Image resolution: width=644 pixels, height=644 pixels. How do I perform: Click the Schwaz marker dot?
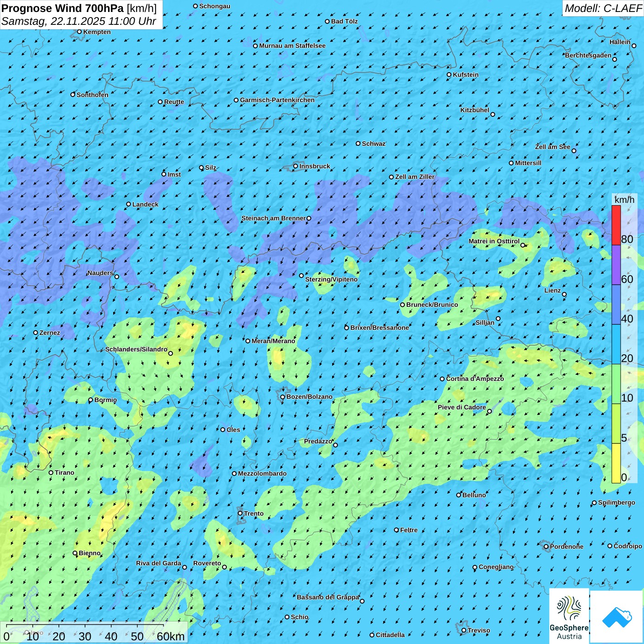point(358,144)
